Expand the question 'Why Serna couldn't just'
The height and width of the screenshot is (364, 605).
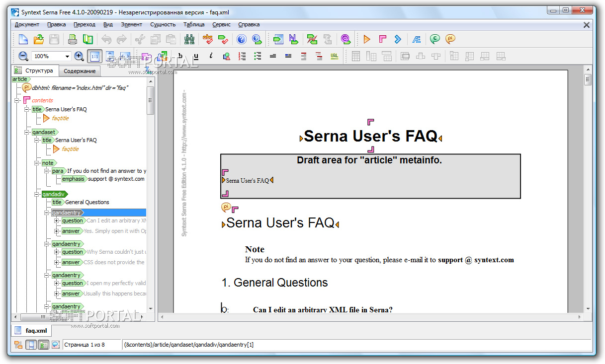point(57,252)
